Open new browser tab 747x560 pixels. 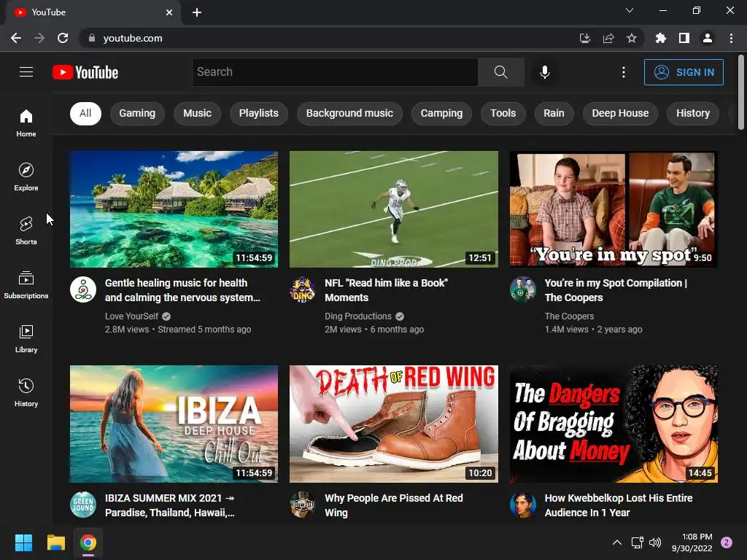197,12
